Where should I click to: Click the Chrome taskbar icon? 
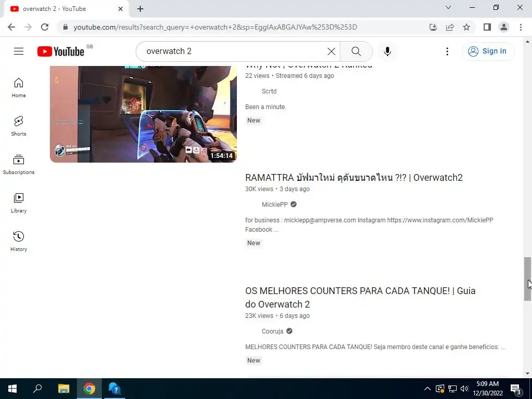click(89, 389)
